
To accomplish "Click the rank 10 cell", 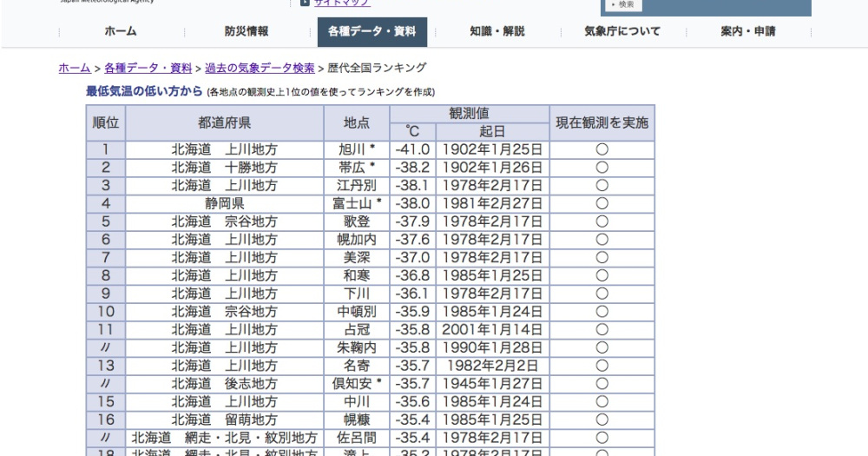I will [x=106, y=312].
